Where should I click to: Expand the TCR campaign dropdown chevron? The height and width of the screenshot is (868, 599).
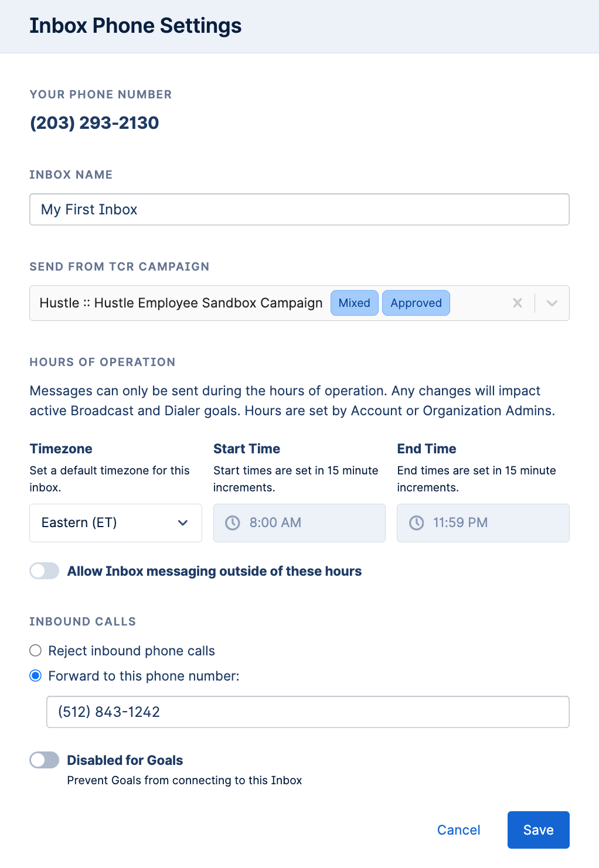click(x=552, y=303)
